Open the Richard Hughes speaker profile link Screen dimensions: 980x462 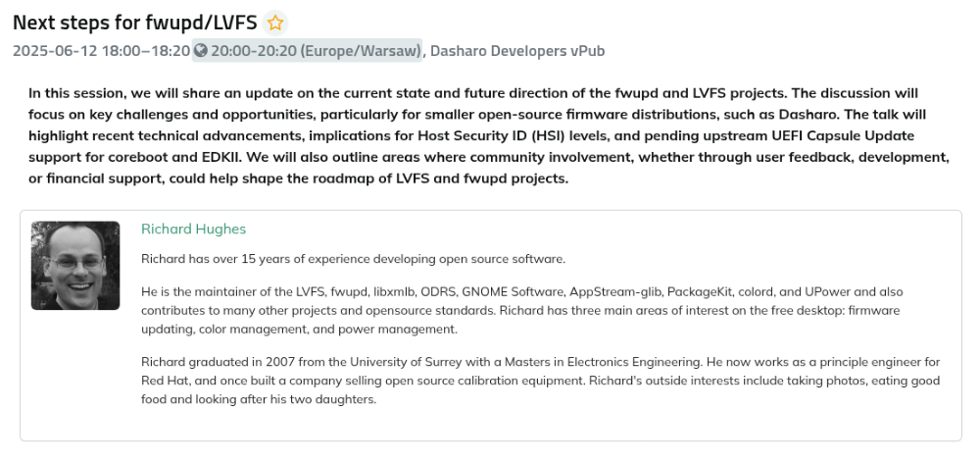pyautogui.click(x=194, y=230)
